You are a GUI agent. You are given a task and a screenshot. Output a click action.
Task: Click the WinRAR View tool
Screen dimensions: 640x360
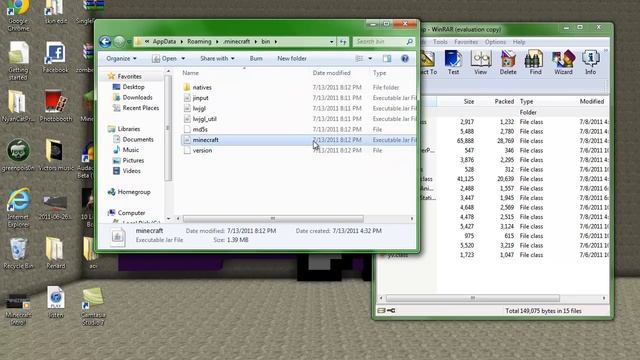[x=480, y=62]
